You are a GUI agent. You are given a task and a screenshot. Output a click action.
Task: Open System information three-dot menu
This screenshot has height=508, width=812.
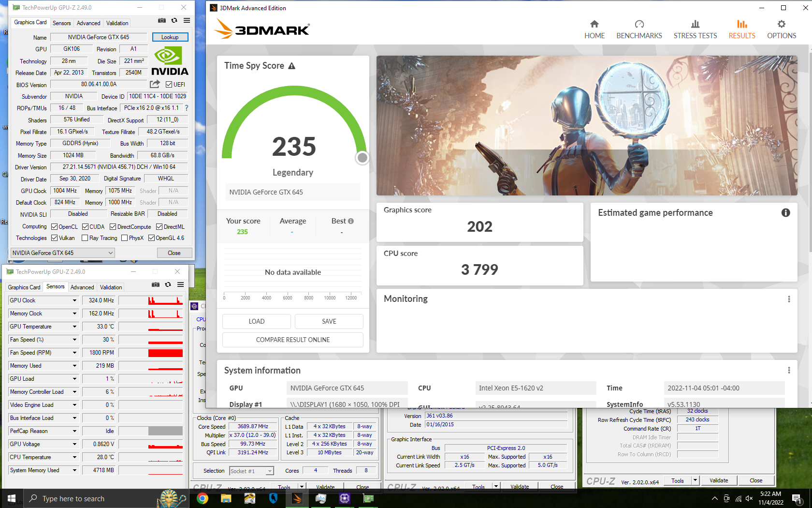(x=789, y=370)
